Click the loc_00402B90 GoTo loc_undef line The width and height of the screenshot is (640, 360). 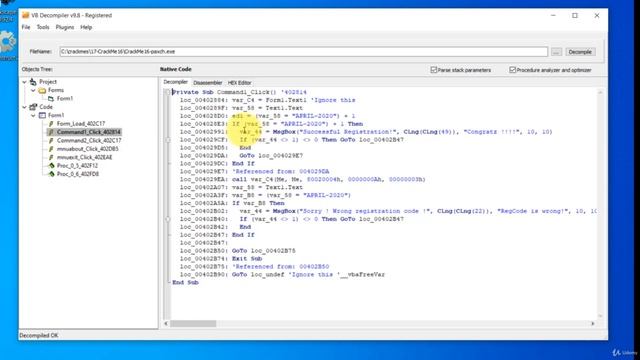point(282,275)
